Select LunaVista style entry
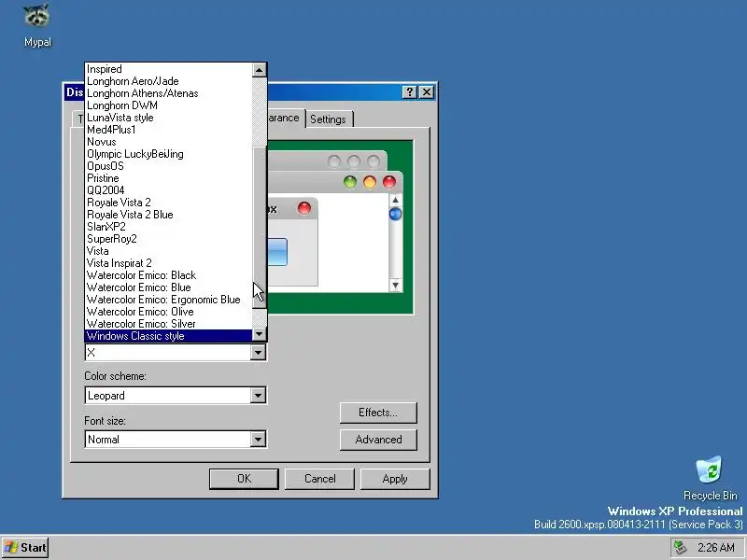The height and width of the screenshot is (560, 747). pyautogui.click(x=169, y=118)
